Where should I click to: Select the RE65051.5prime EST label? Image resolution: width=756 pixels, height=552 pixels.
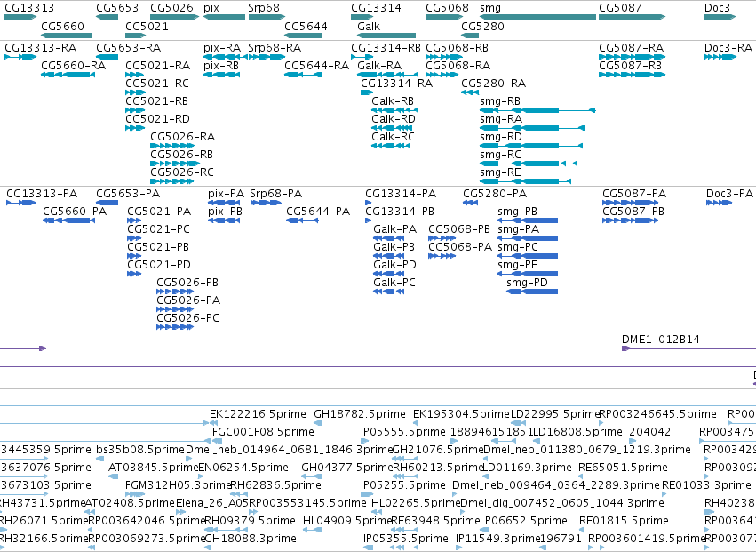point(623,468)
